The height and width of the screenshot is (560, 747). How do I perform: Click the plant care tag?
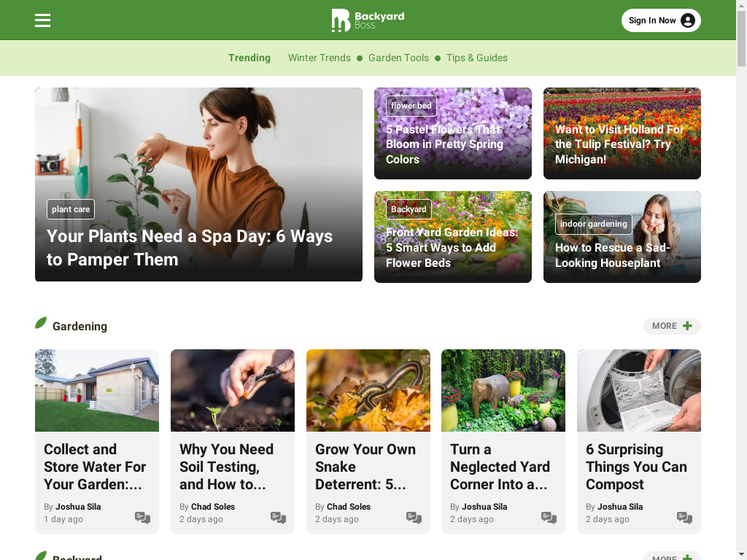click(x=71, y=209)
